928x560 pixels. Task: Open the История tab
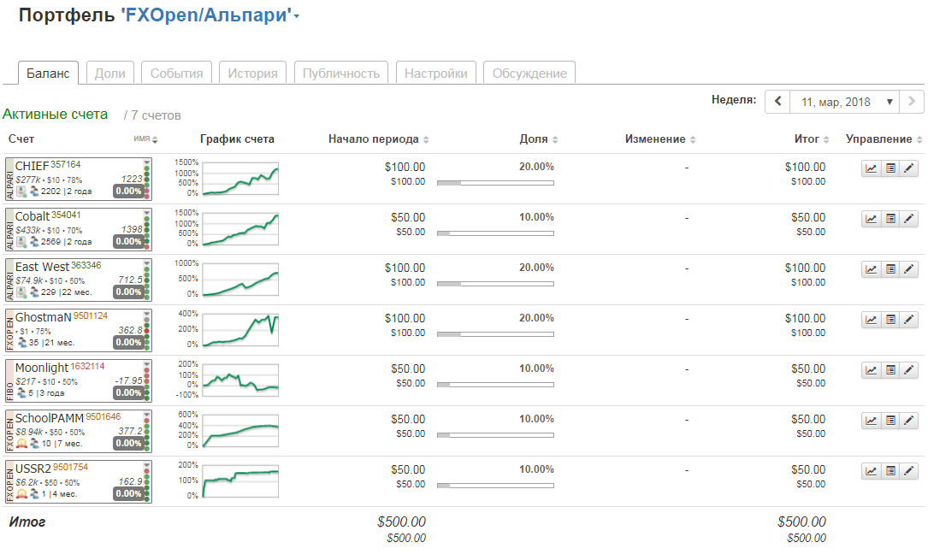[252, 74]
